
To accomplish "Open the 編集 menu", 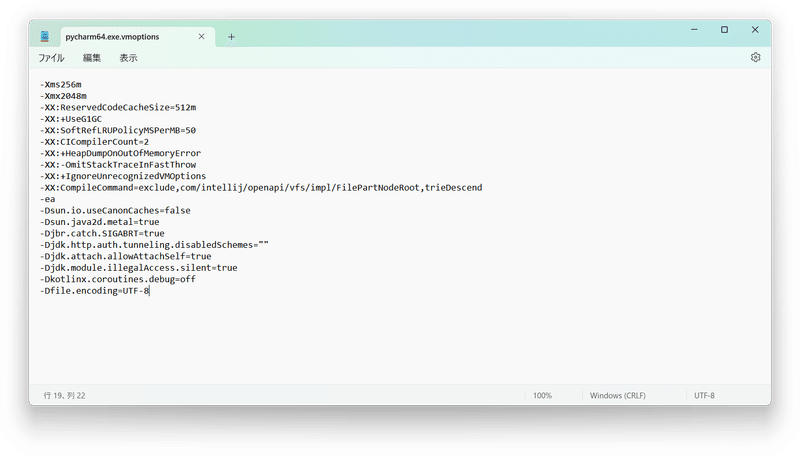I will click(92, 58).
